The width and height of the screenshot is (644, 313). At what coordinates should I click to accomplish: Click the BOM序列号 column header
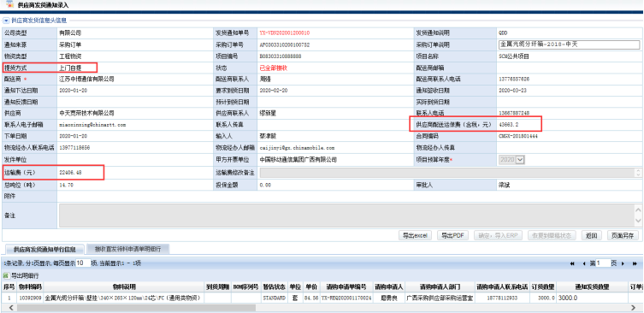245,286
